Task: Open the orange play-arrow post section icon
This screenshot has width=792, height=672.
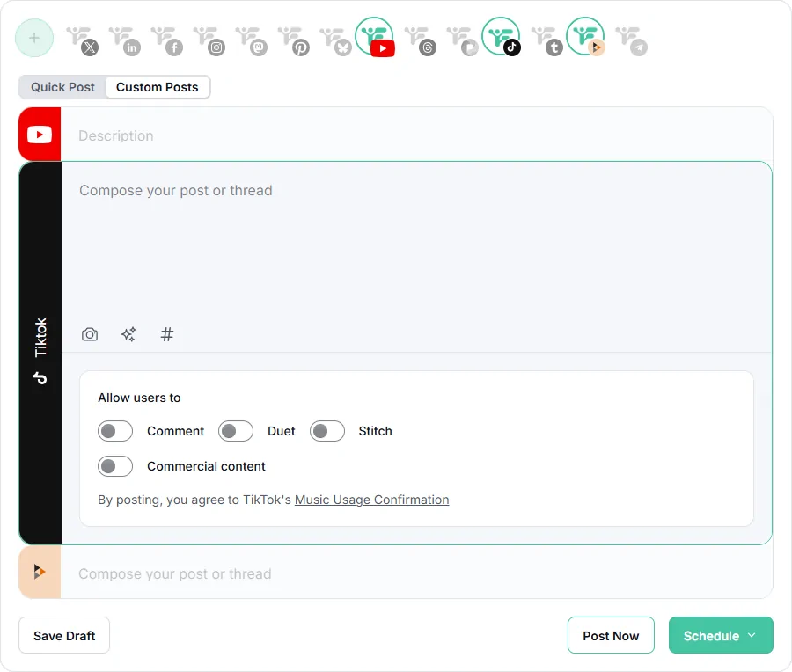Action: (40, 572)
